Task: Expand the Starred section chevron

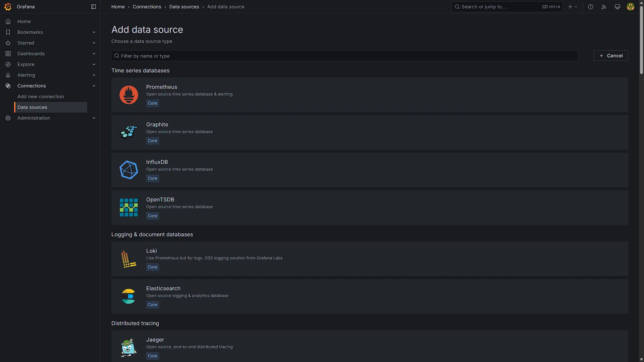Action: pos(94,43)
